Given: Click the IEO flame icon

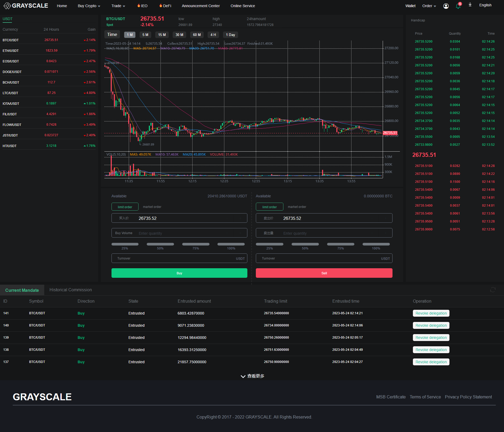Looking at the screenshot, I should [139, 6].
